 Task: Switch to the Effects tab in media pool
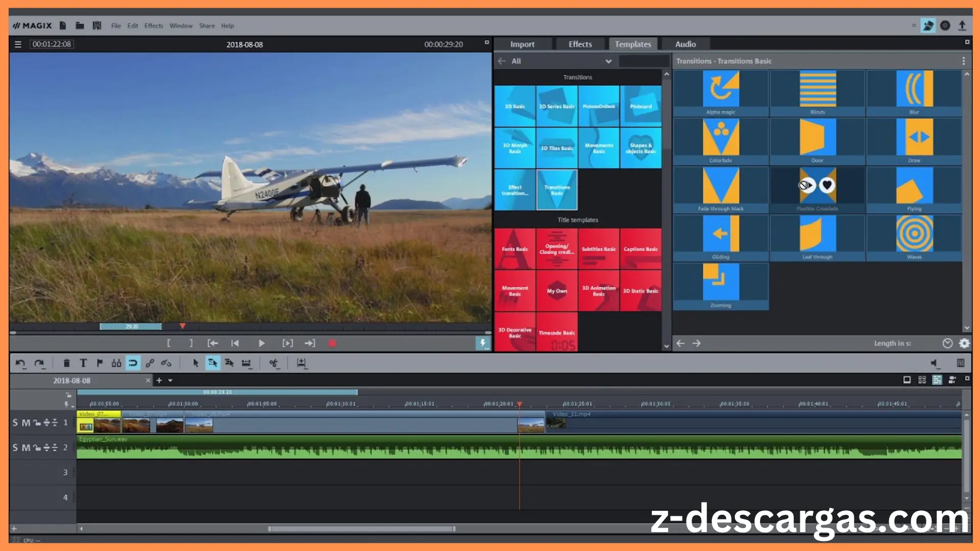coord(580,44)
